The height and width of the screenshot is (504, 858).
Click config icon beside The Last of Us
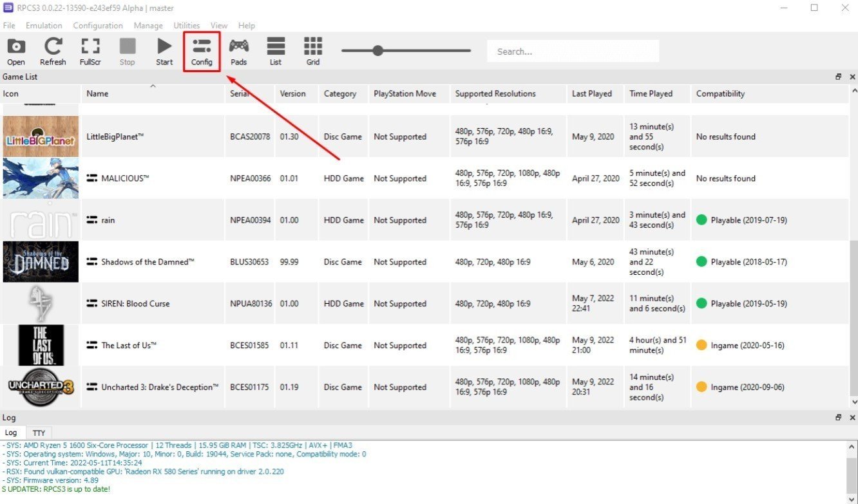92,346
